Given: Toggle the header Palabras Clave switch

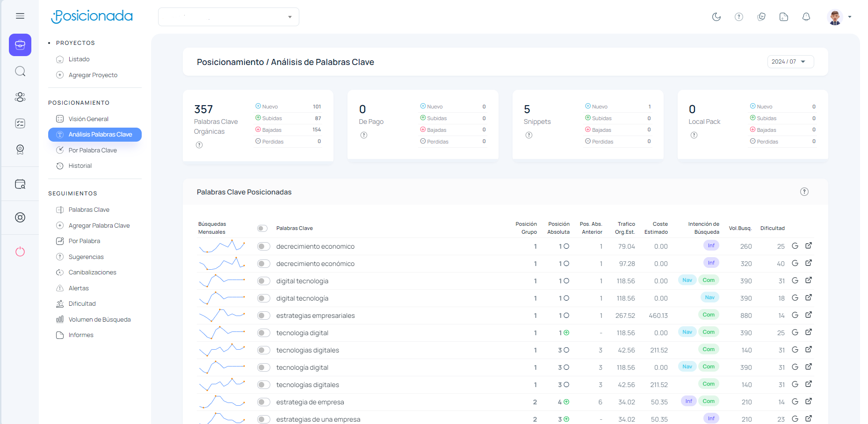Looking at the screenshot, I should coord(262,228).
